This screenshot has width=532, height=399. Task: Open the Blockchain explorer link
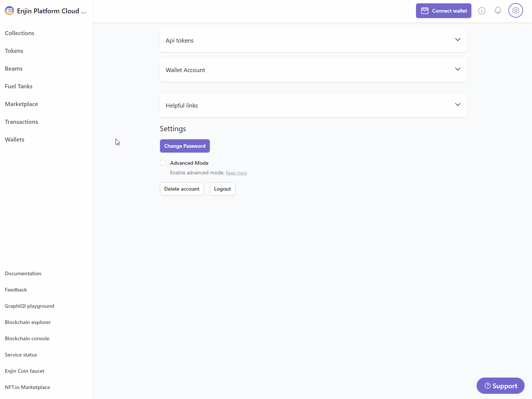tap(28, 322)
